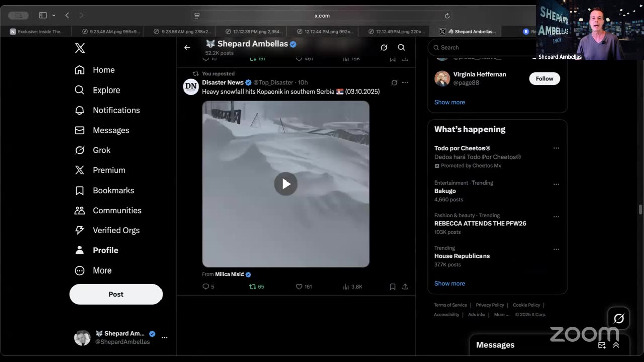Open the Disaster News account name
The width and height of the screenshot is (644, 362).
[223, 82]
